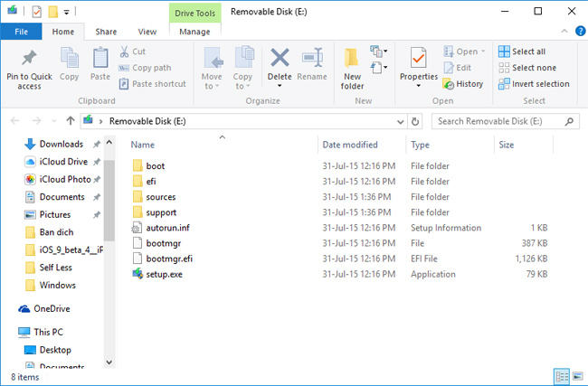
Task: Switch to Large icons view icon
Action: click(577, 376)
